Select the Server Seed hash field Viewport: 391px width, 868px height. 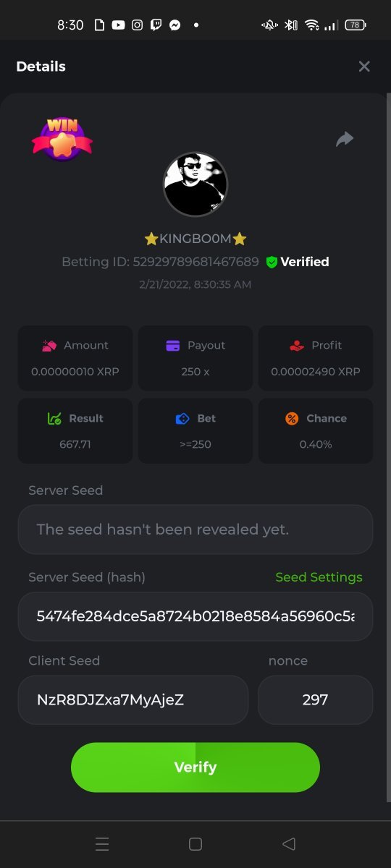[x=195, y=616]
